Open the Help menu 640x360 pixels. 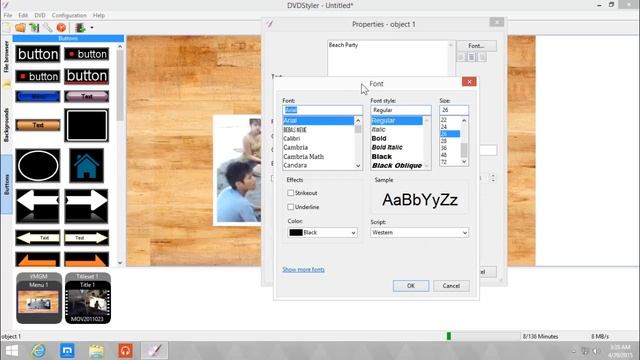click(99, 15)
